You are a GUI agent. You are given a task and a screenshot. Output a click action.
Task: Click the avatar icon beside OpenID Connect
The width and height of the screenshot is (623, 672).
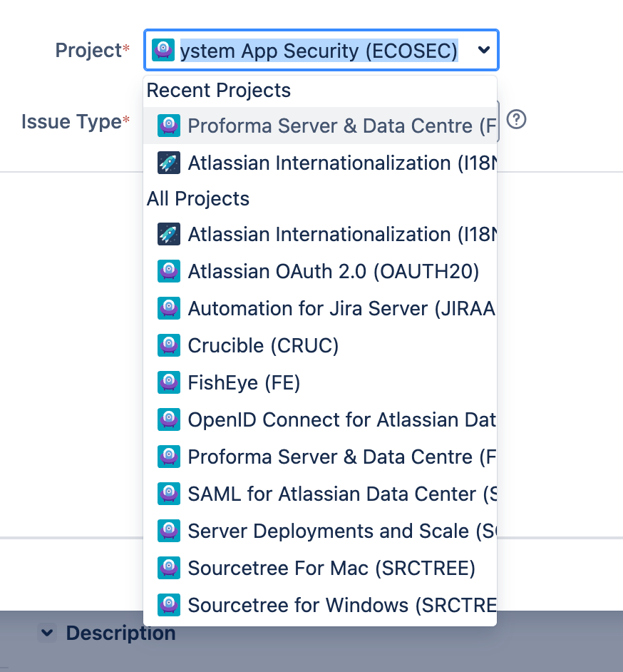(x=169, y=419)
